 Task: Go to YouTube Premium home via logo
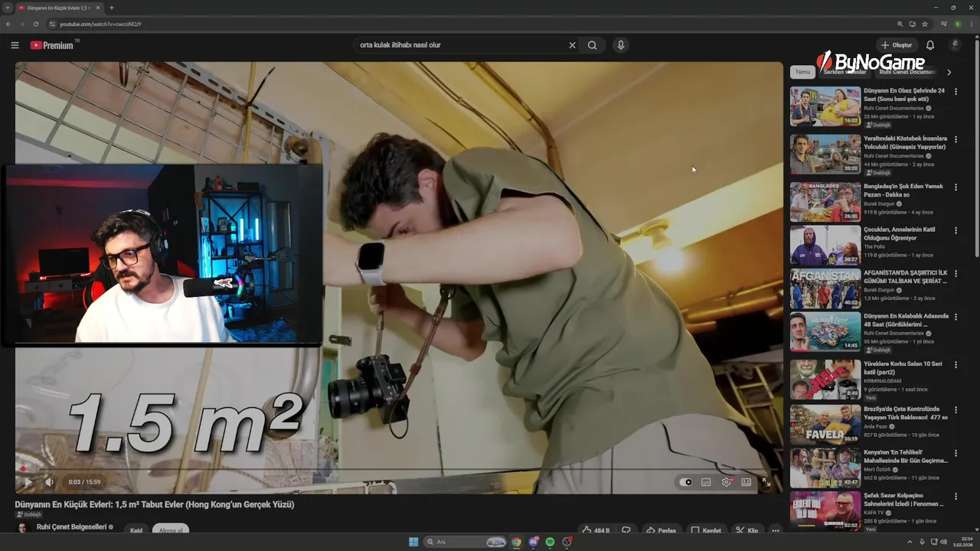[x=52, y=45]
